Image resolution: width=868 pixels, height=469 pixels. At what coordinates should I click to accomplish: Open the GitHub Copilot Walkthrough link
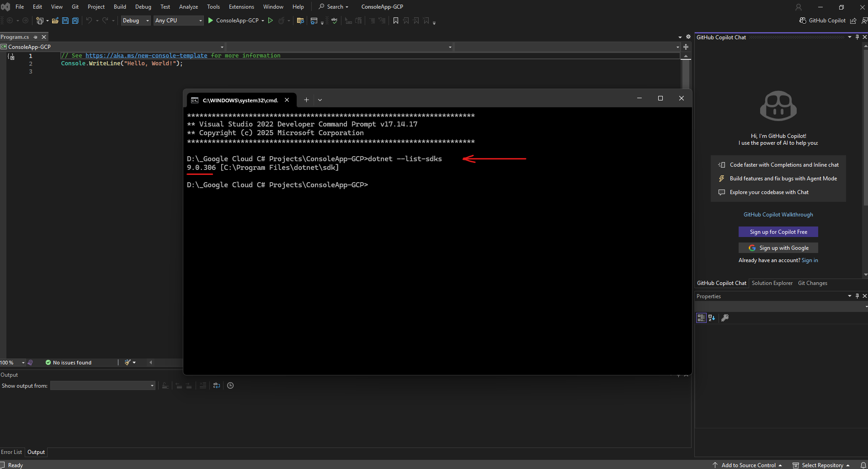coord(778,215)
